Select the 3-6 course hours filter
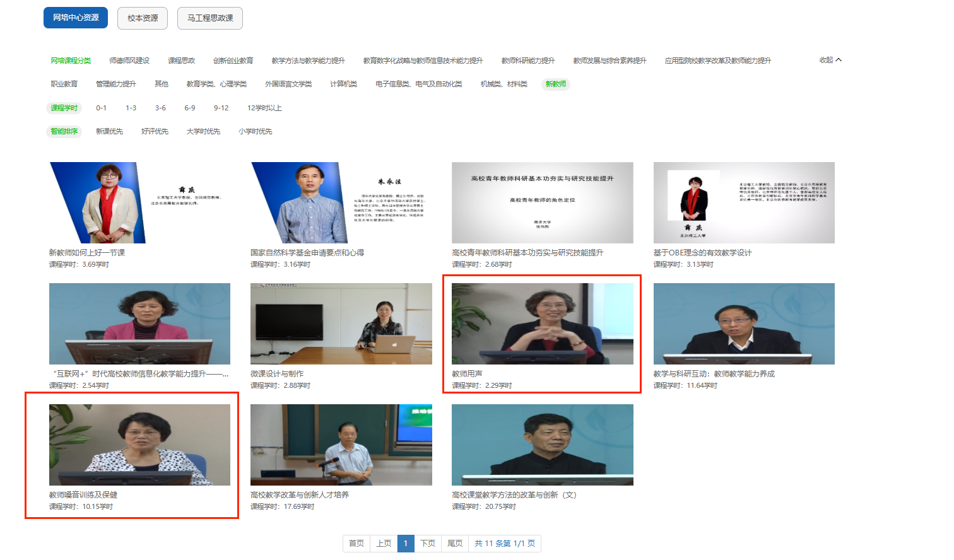 pyautogui.click(x=160, y=108)
